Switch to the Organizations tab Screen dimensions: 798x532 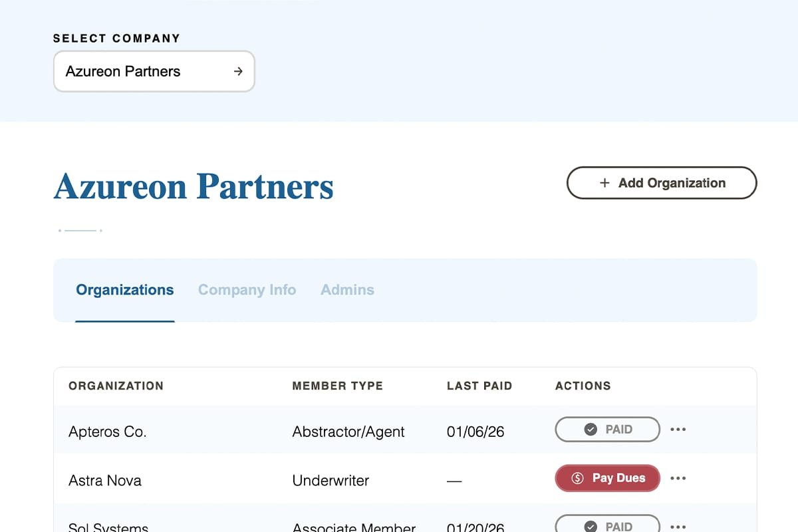125,290
